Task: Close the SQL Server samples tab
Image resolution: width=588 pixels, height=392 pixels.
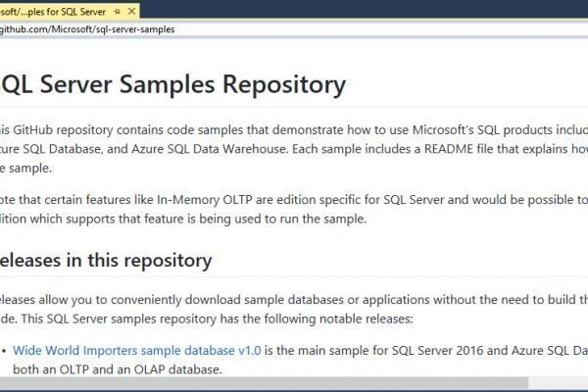Action: [131, 12]
